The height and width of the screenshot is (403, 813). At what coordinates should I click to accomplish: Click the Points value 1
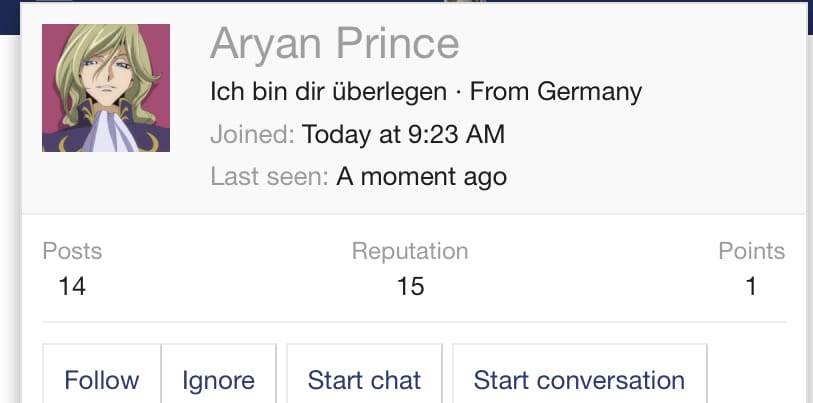[x=751, y=286]
